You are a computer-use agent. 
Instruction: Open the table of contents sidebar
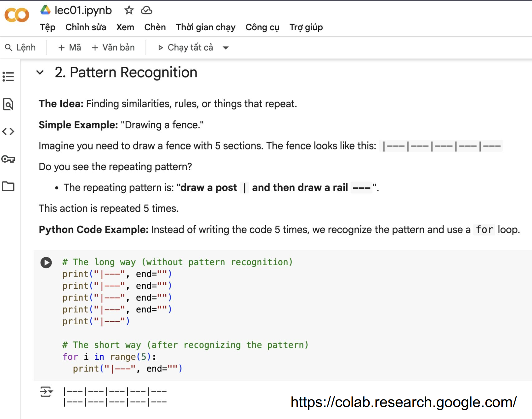click(x=8, y=76)
